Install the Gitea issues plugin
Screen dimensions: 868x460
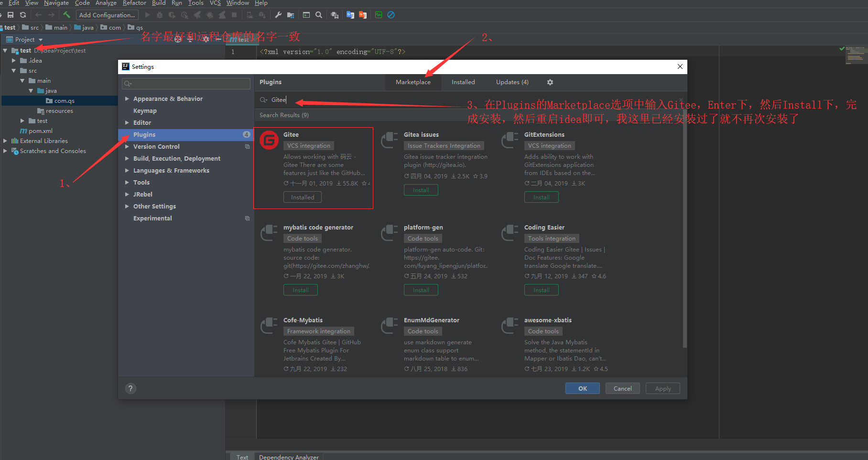point(421,190)
